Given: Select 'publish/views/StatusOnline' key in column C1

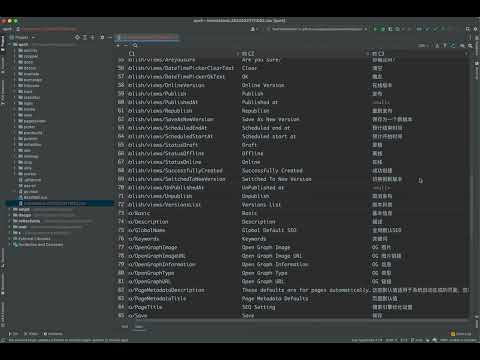Looking at the screenshot, I should 165,162.
